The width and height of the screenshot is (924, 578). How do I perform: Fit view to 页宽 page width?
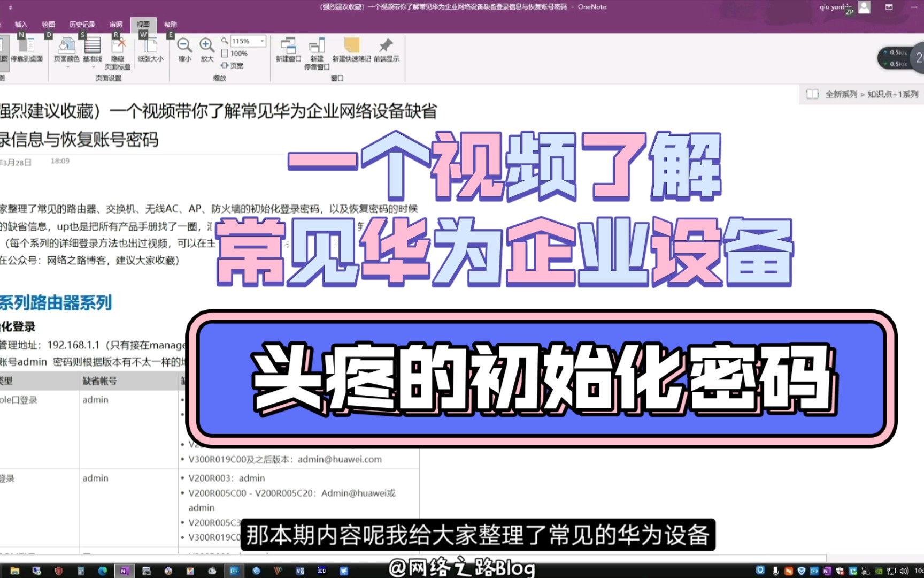pyautogui.click(x=232, y=65)
